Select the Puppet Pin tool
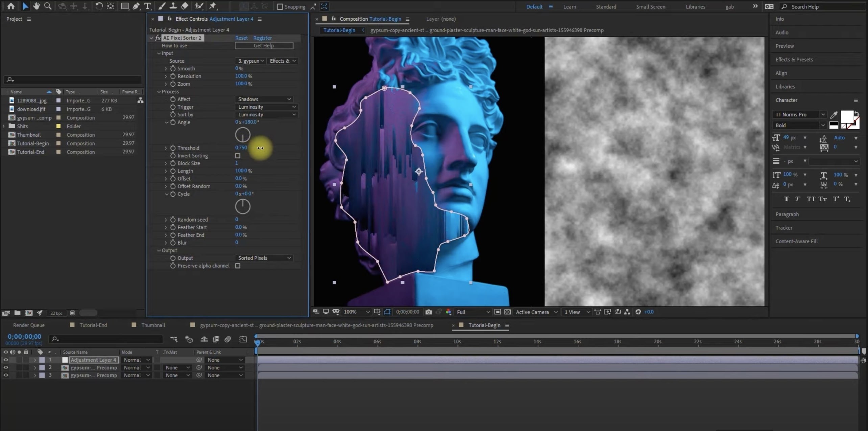Image resolution: width=868 pixels, height=431 pixels. click(x=213, y=6)
